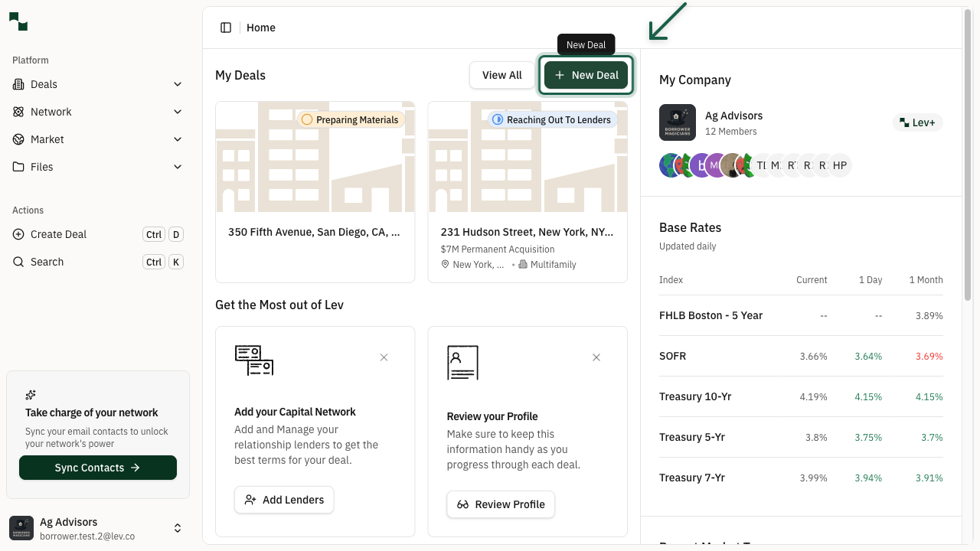The width and height of the screenshot is (980, 551).
Task: Click the sync icon above Take charge heading
Action: pos(31,395)
